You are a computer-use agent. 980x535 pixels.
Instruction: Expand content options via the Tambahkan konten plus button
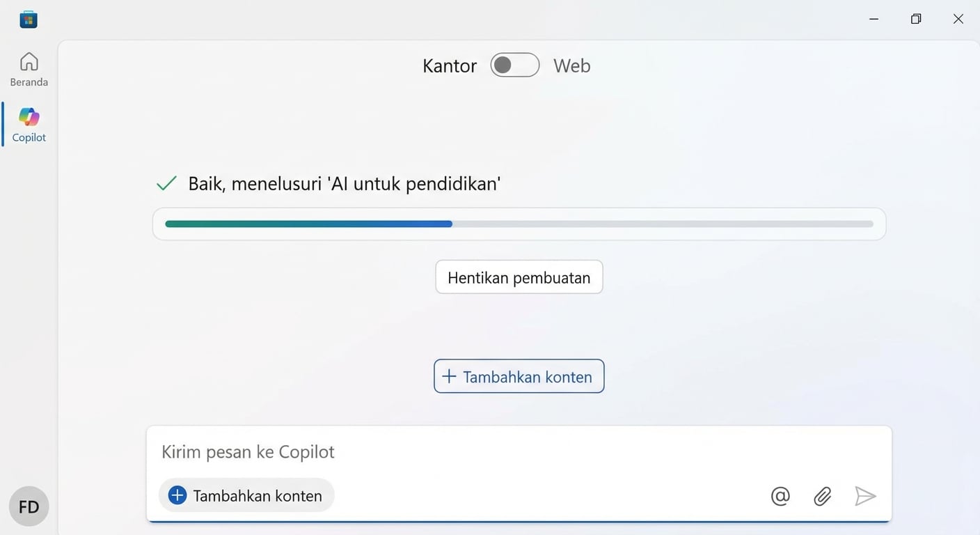click(519, 376)
